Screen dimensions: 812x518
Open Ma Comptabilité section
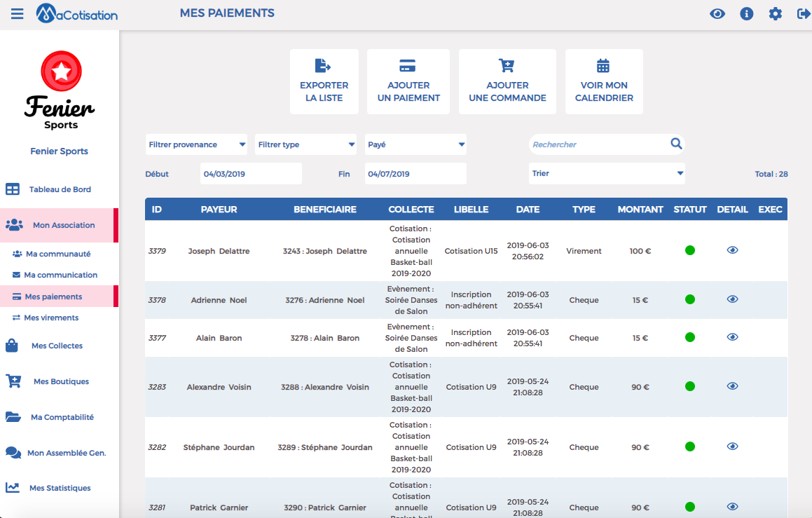(x=62, y=417)
